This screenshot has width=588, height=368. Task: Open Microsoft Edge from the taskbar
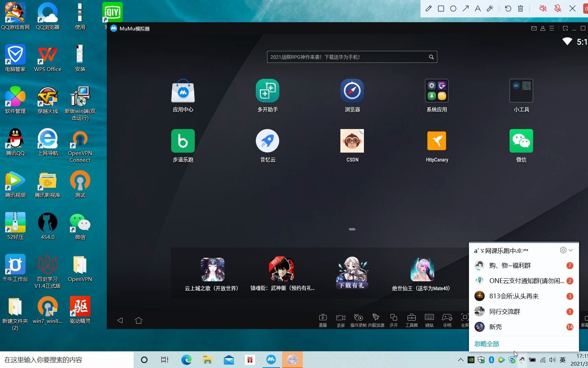[186, 360]
